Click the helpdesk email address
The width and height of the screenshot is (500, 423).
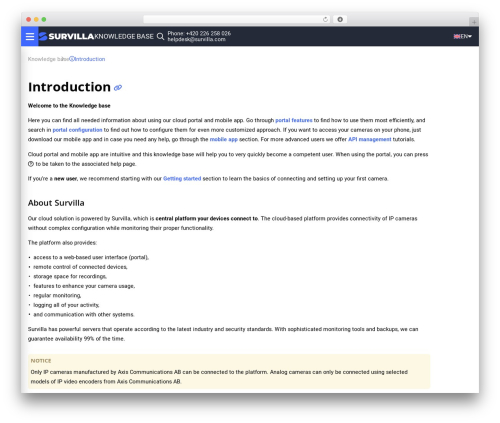coord(196,39)
